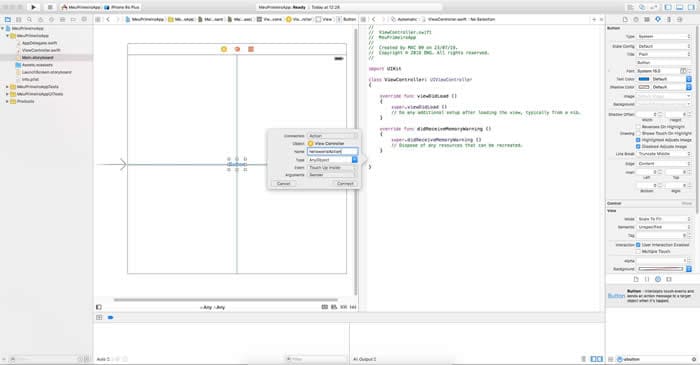The width and height of the screenshot is (700, 365).
Task: Open the Align constraints tool icon
Action: 334,307
